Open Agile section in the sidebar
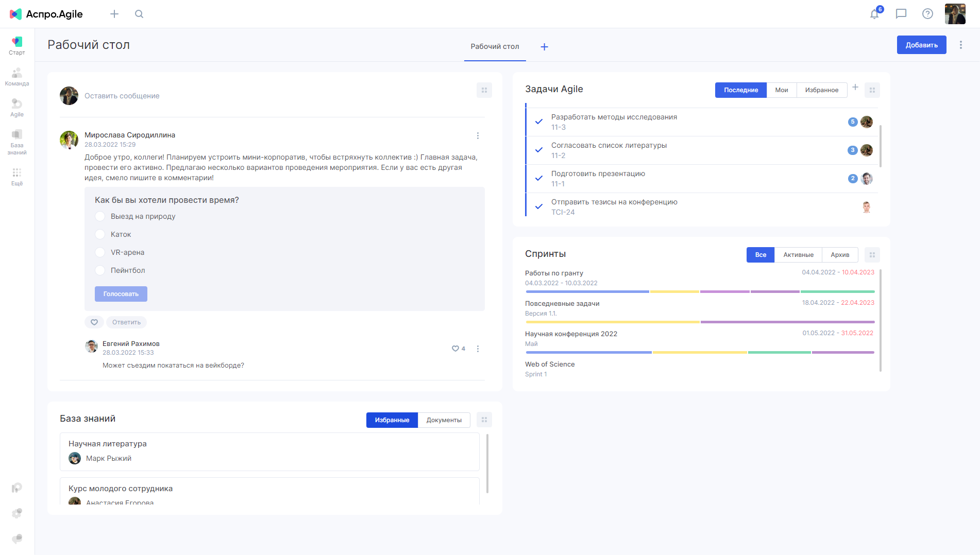The height and width of the screenshot is (555, 980). click(17, 108)
